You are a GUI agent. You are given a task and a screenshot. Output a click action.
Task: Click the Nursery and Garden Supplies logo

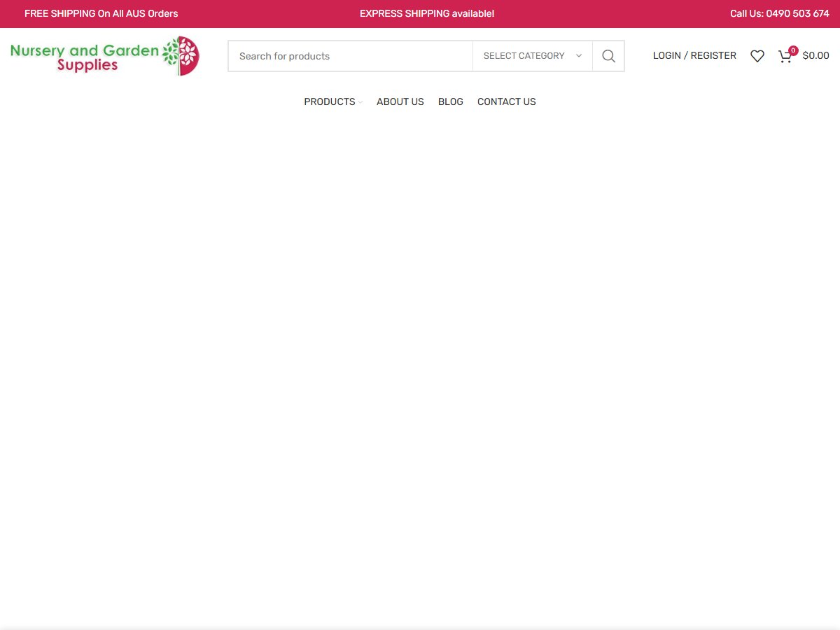105,56
